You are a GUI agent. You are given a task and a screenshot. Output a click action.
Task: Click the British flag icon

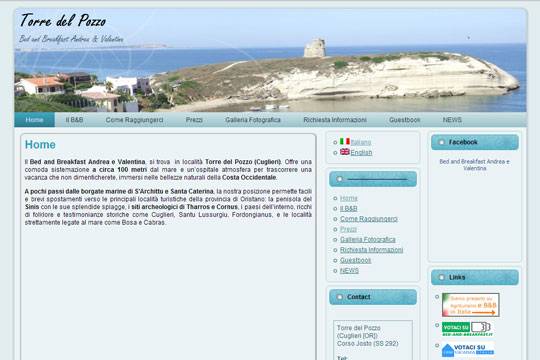345,152
